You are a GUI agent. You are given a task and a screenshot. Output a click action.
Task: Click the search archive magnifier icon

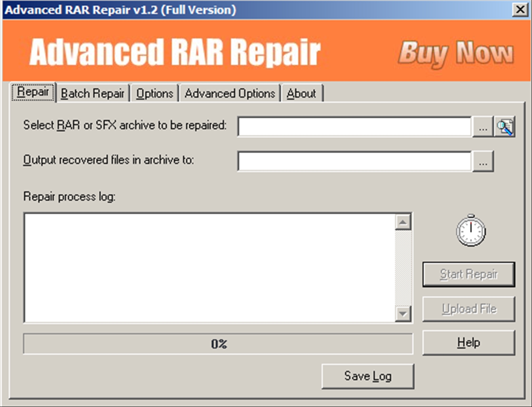[x=505, y=127]
